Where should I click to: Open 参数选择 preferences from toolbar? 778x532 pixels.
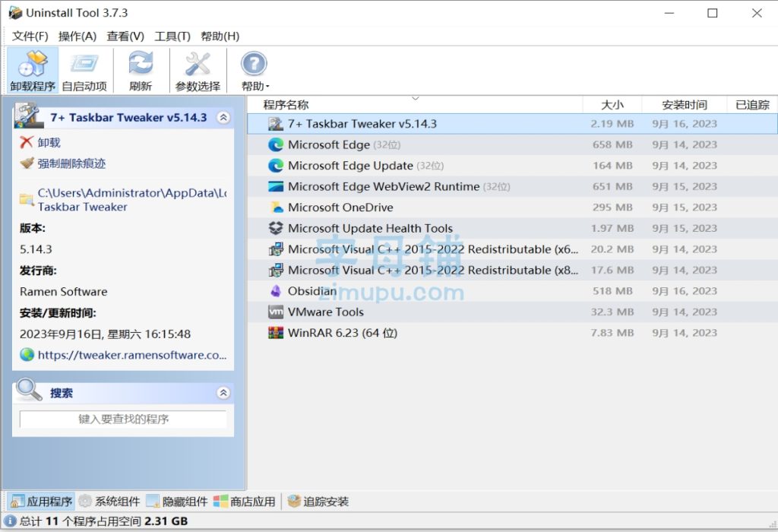(x=198, y=71)
